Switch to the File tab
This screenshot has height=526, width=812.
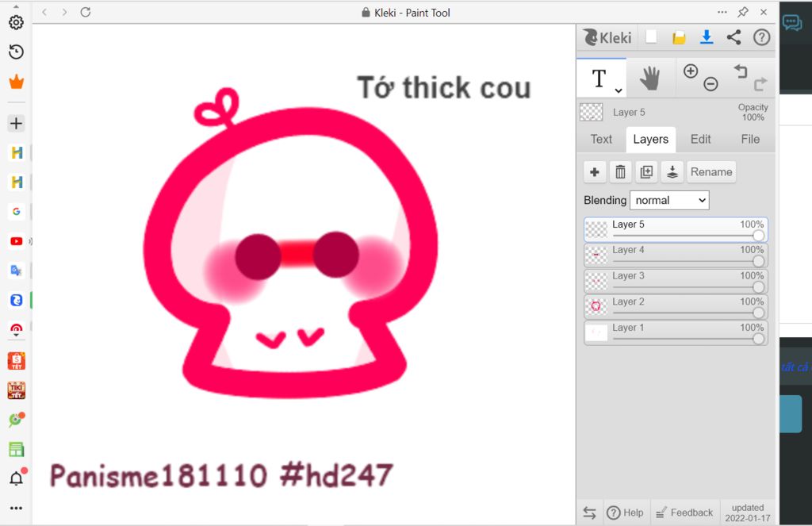[750, 139]
